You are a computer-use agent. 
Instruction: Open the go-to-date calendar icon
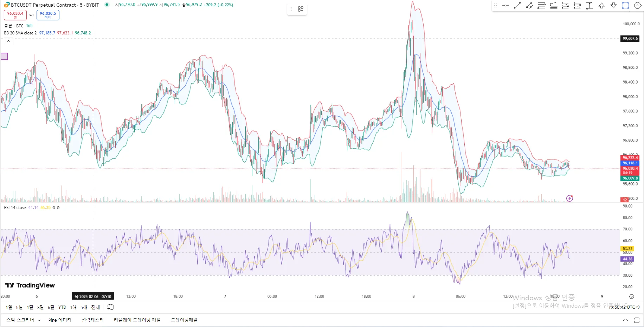pos(110,307)
